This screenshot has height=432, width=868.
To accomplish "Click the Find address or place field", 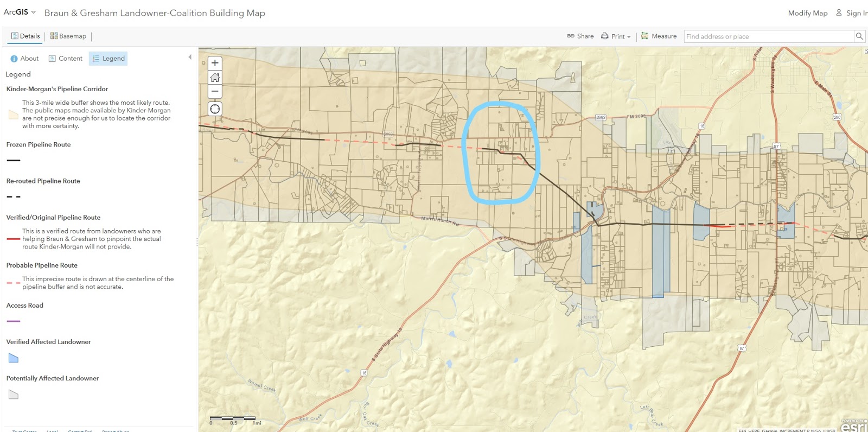I will (x=769, y=36).
